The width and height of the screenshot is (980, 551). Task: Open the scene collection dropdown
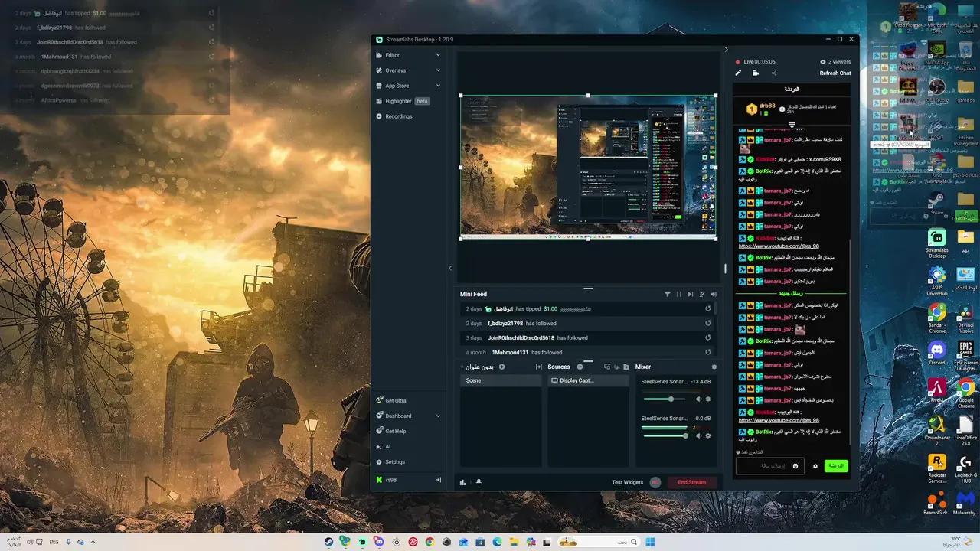(479, 367)
